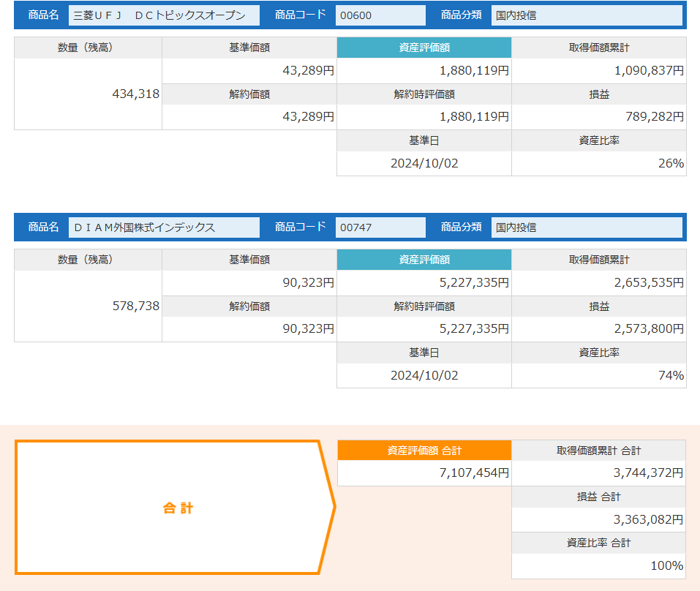
Task: Click the orange 資産評価額 合計 header
Action: pos(424,451)
